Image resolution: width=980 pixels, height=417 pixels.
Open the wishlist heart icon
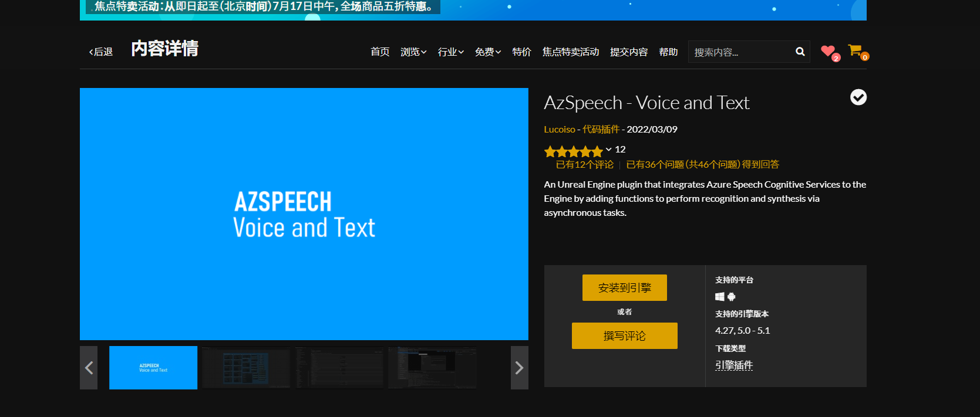[828, 51]
